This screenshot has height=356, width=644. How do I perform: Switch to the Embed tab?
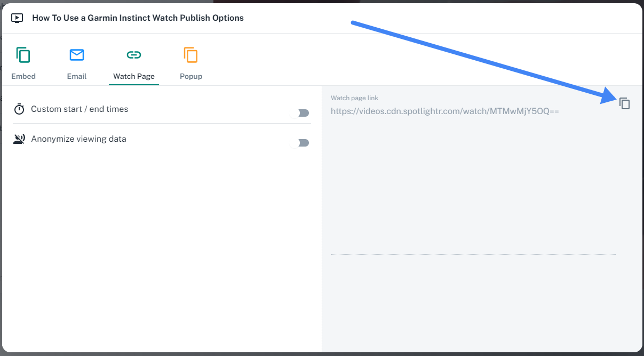pyautogui.click(x=23, y=76)
